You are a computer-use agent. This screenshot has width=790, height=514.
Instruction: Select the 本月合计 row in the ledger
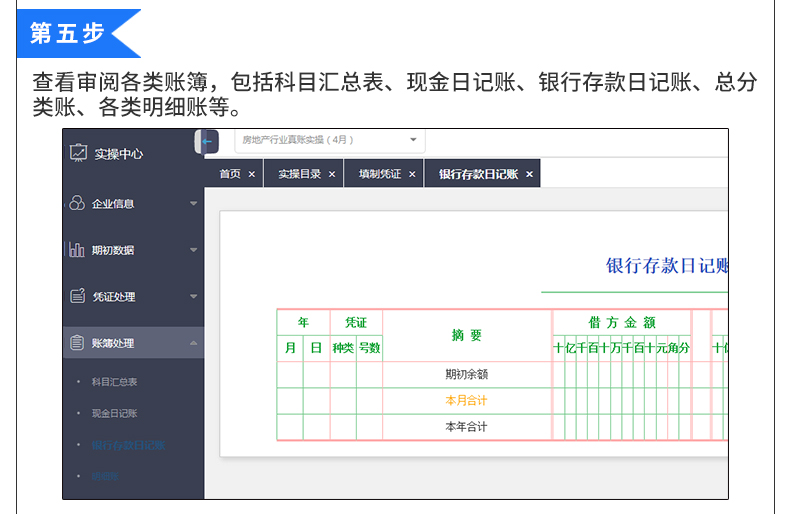pyautogui.click(x=466, y=400)
